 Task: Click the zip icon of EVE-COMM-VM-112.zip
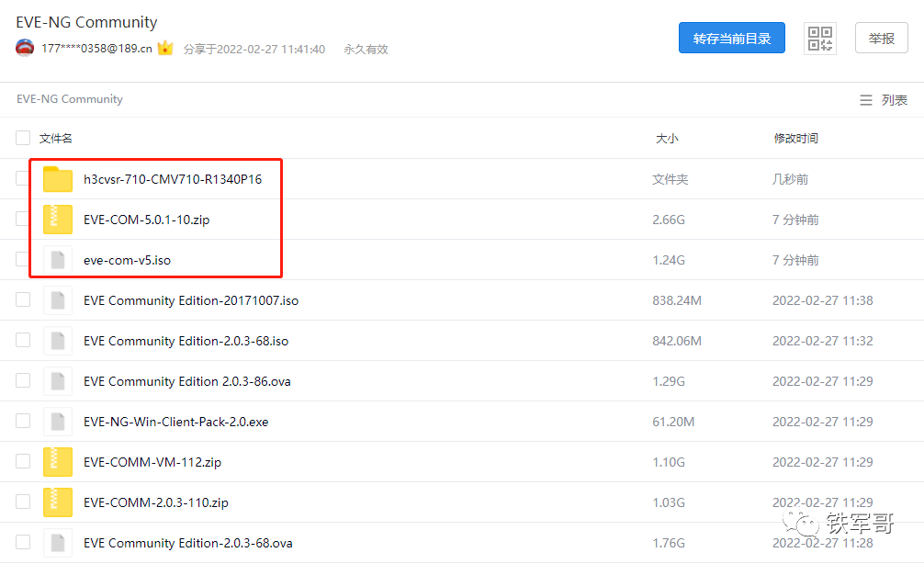(58, 462)
